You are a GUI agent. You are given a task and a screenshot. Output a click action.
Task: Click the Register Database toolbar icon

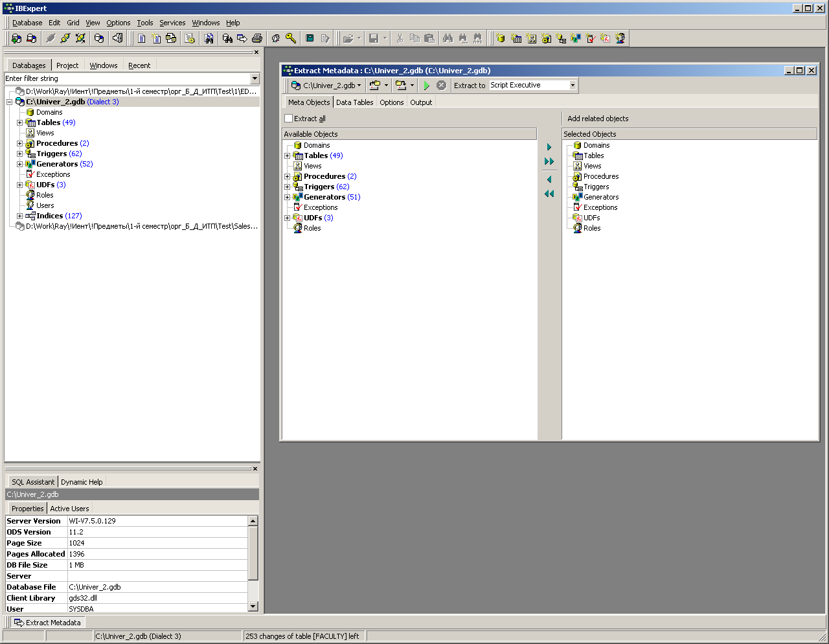click(16, 38)
